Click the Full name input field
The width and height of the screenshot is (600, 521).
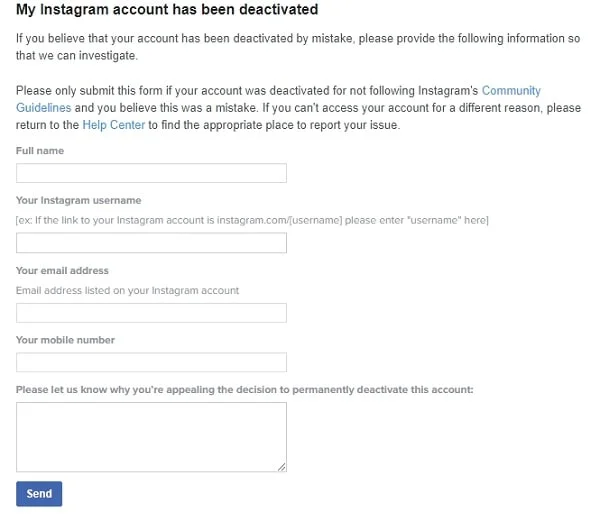151,173
